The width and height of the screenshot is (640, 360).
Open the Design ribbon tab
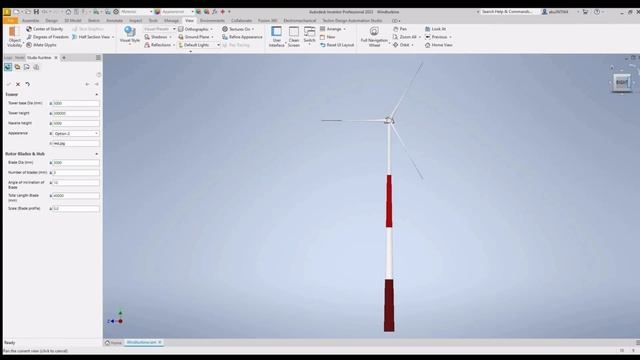[51, 20]
